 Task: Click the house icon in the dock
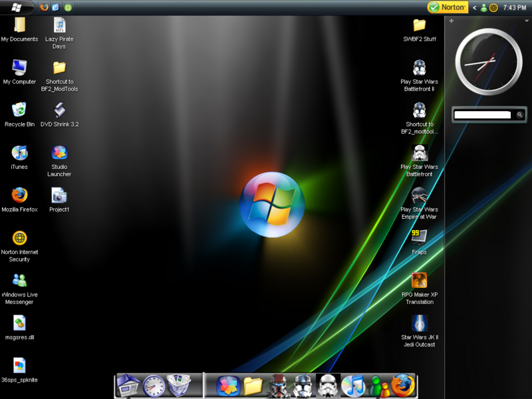[x=128, y=385]
